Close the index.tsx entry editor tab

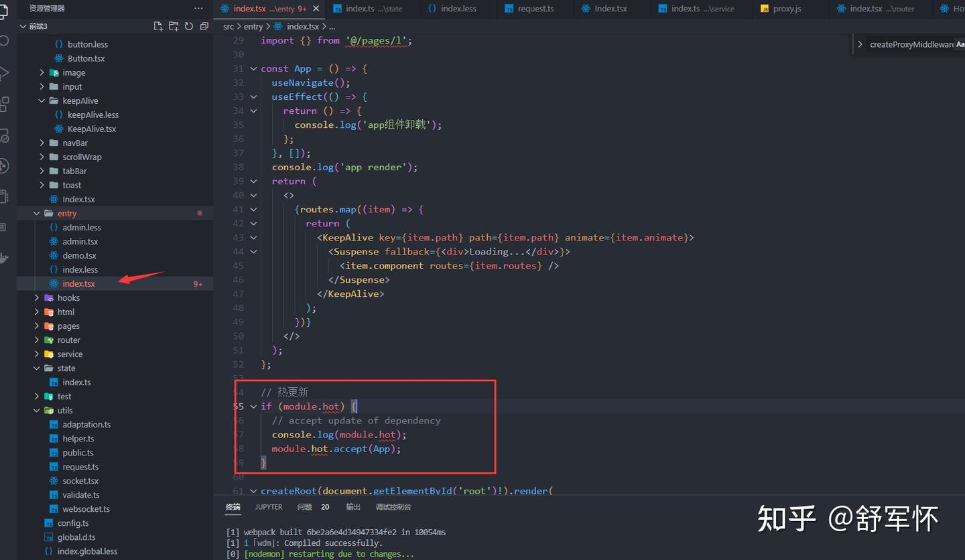coord(316,9)
